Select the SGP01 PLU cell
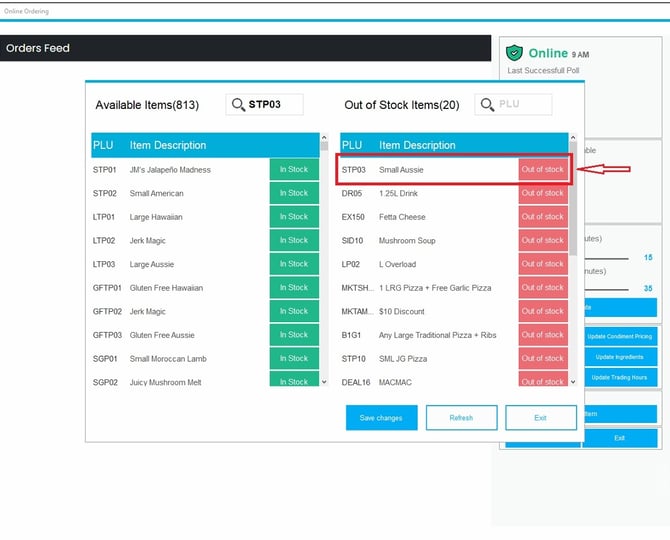670x540 pixels. click(105, 358)
